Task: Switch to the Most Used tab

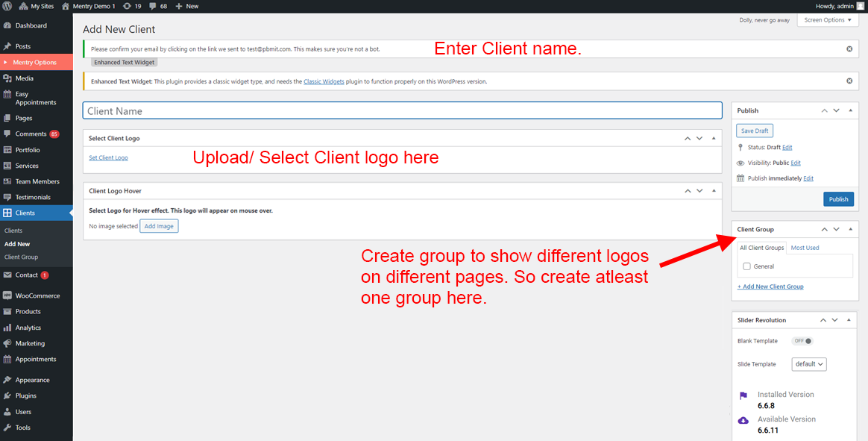Action: coord(805,248)
